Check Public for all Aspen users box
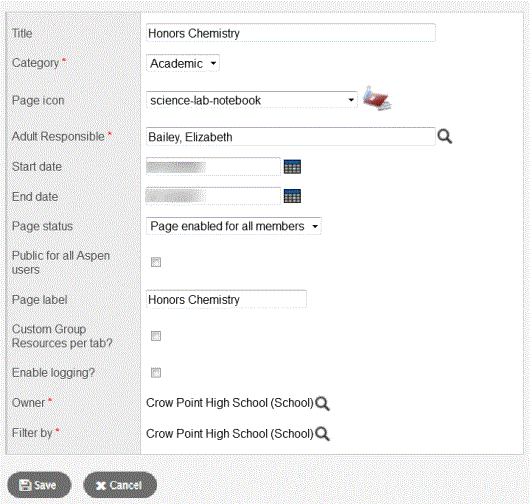Viewport: 530px width, 504px height. (156, 262)
